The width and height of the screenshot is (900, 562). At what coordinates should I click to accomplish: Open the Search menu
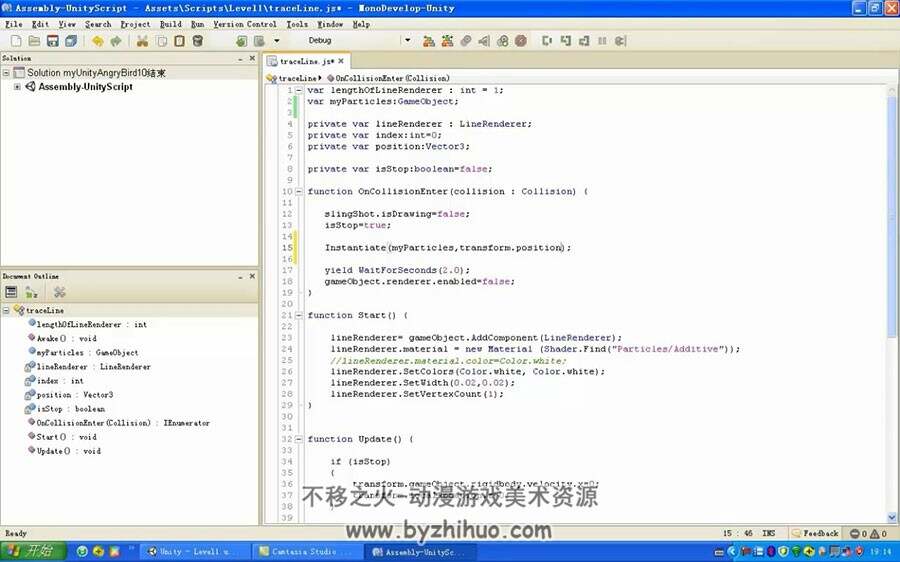click(x=98, y=24)
